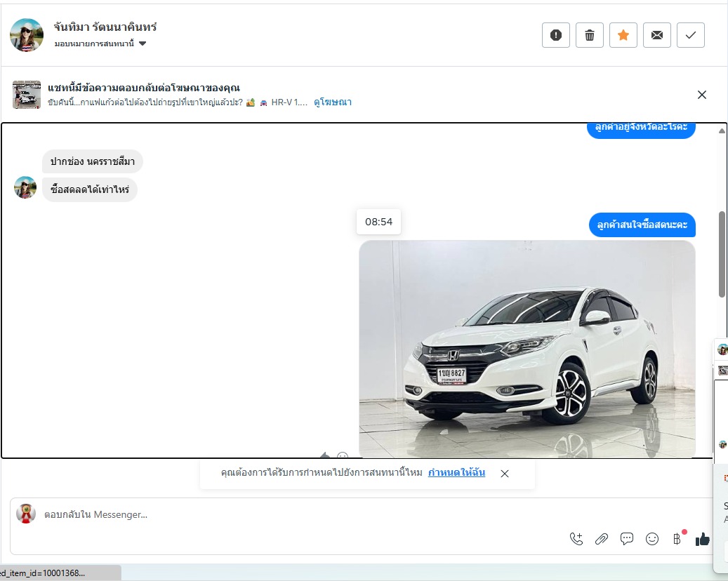Close the ad reply banner
Viewport: 728px width, 581px height.
[702, 95]
